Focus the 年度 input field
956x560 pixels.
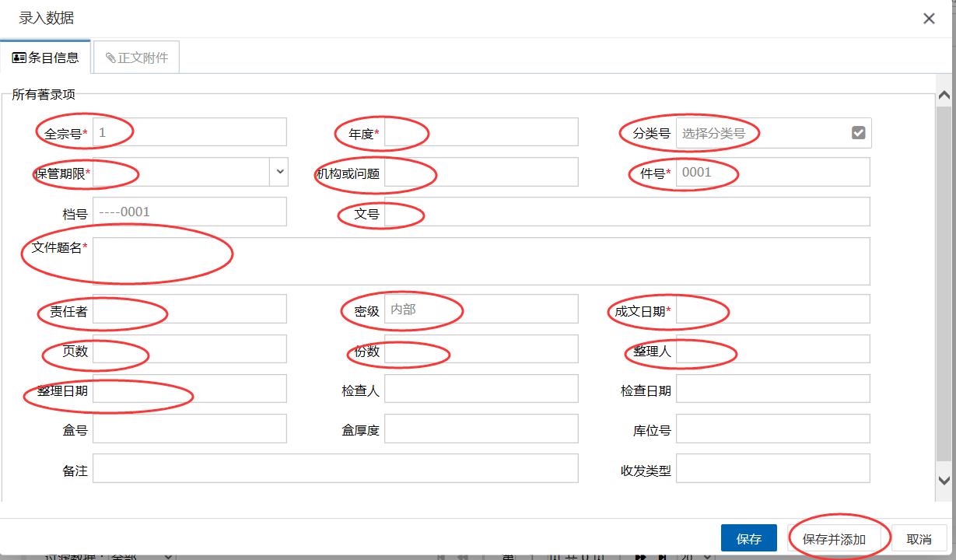[x=481, y=132]
